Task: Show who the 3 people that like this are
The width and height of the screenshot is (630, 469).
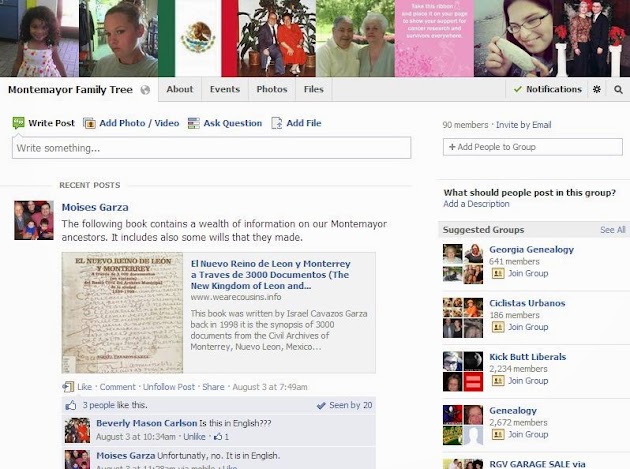Action: click(x=115, y=405)
